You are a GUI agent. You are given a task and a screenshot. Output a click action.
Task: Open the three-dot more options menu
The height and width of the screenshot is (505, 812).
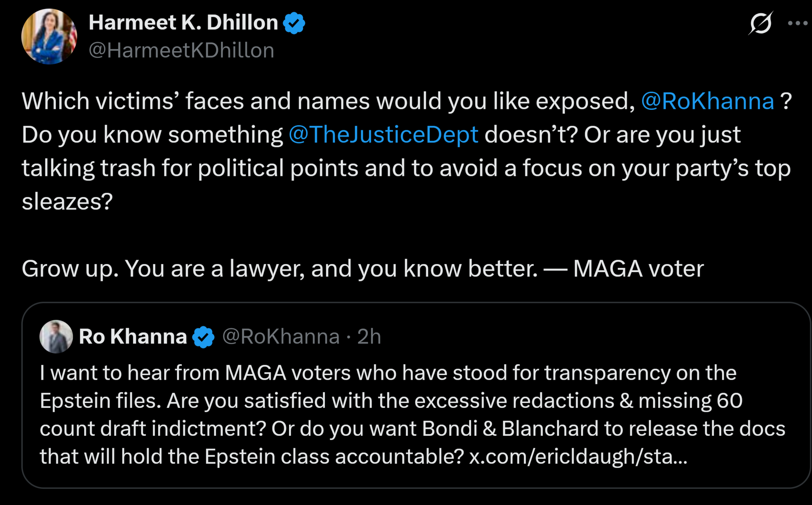pos(798,23)
